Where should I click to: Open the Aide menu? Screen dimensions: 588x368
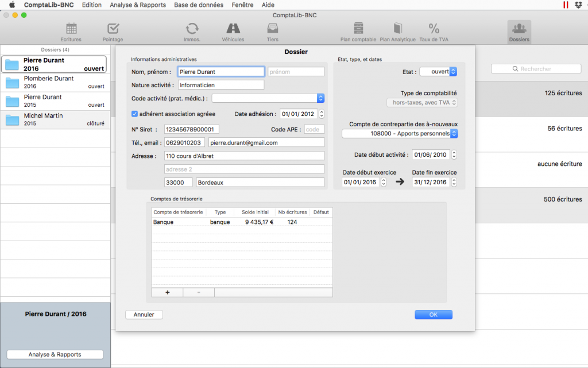click(x=268, y=5)
